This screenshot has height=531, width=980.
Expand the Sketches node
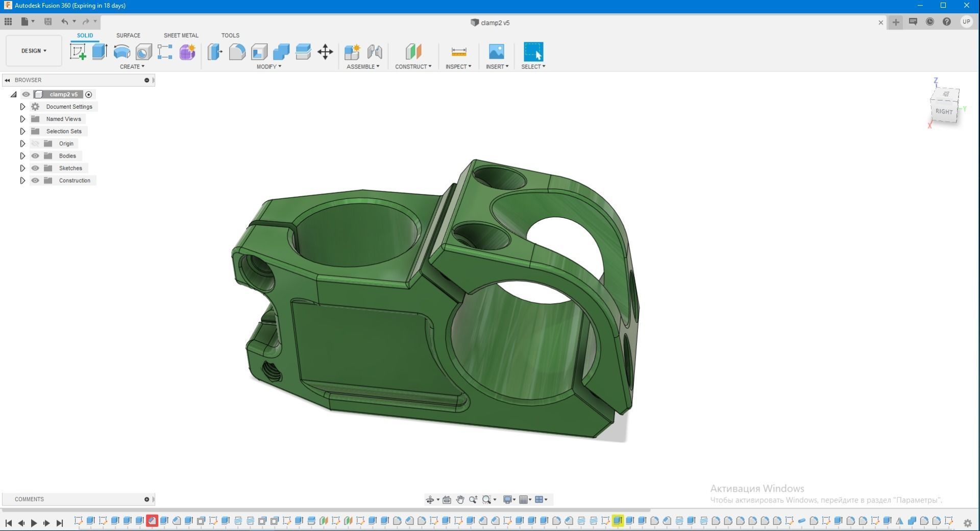pyautogui.click(x=22, y=168)
